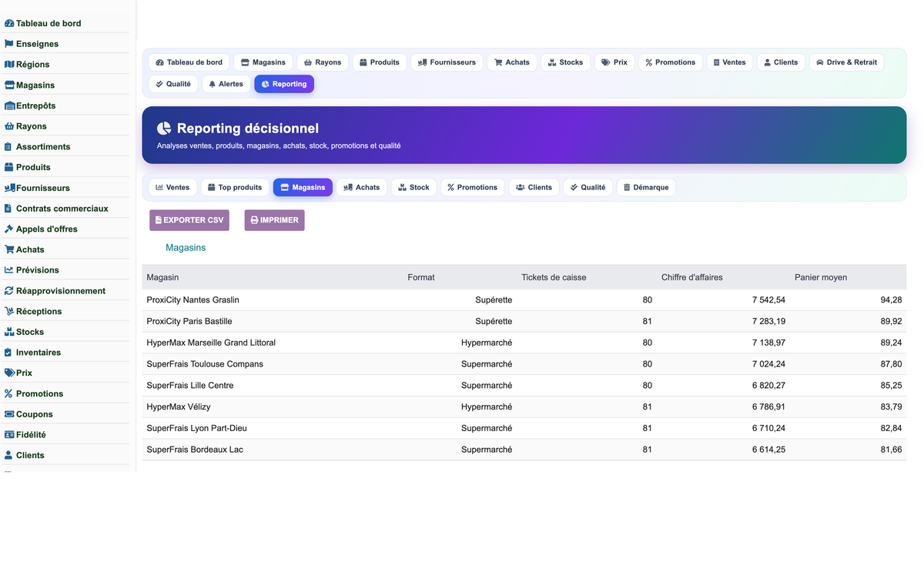Image resolution: width=924 pixels, height=572 pixels.
Task: Click the Enseignes flag icon in sidebar
Action: tap(9, 44)
